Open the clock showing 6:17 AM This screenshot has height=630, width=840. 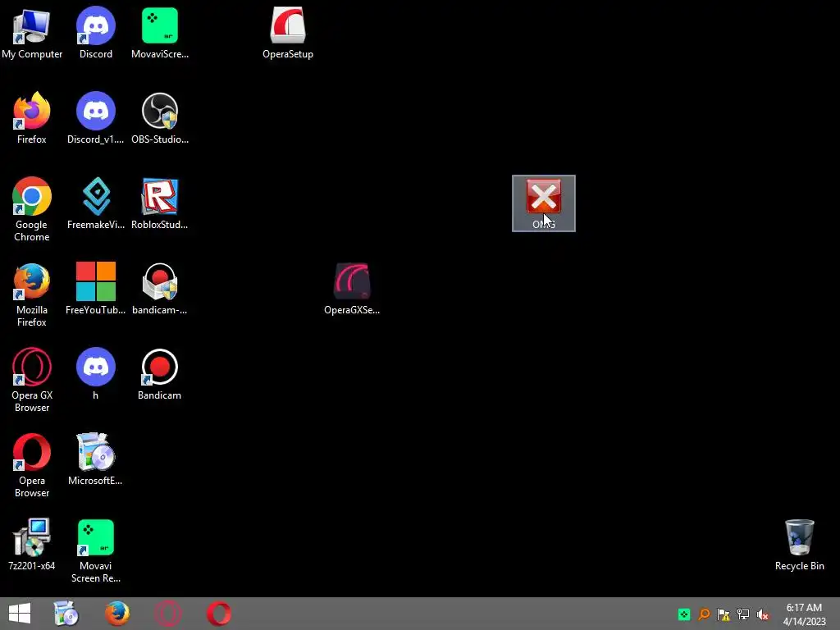pyautogui.click(x=804, y=614)
